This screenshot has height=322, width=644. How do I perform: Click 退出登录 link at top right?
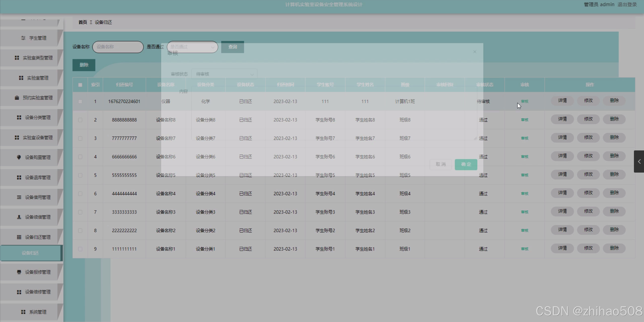[x=627, y=5]
